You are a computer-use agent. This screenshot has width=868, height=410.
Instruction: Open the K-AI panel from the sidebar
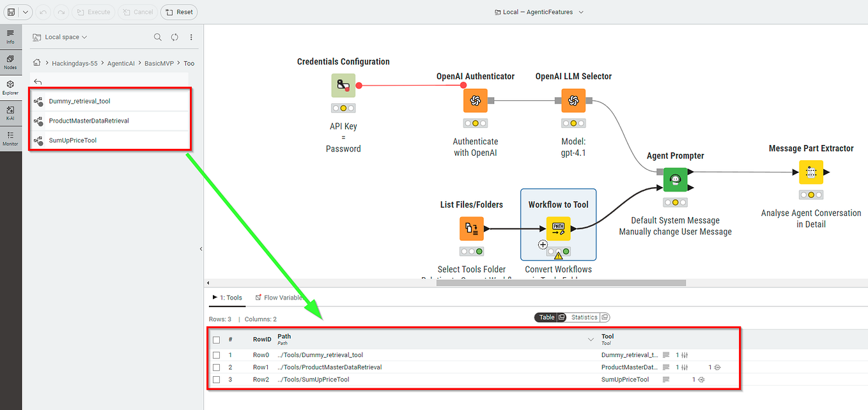pyautogui.click(x=10, y=112)
